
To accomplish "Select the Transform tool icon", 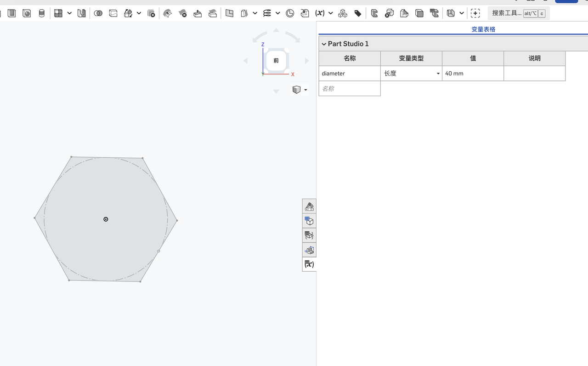I will point(129,13).
